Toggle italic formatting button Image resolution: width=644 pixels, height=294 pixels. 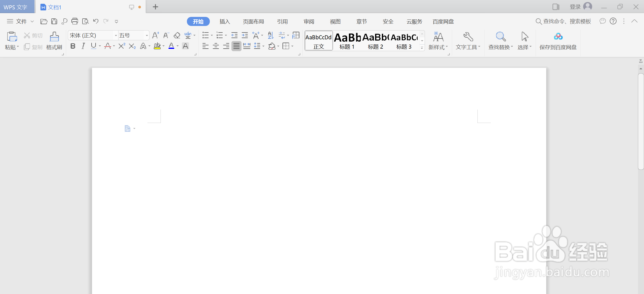tap(83, 46)
